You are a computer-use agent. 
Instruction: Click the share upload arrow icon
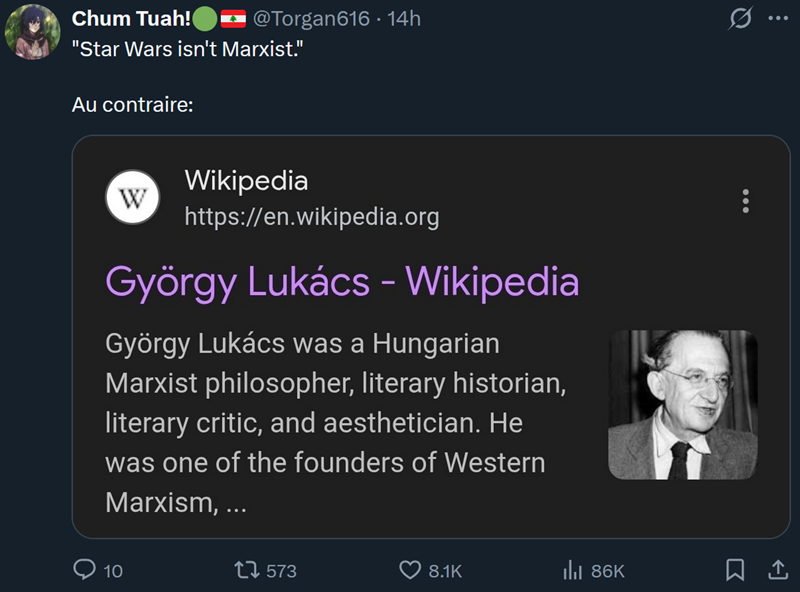point(776,570)
